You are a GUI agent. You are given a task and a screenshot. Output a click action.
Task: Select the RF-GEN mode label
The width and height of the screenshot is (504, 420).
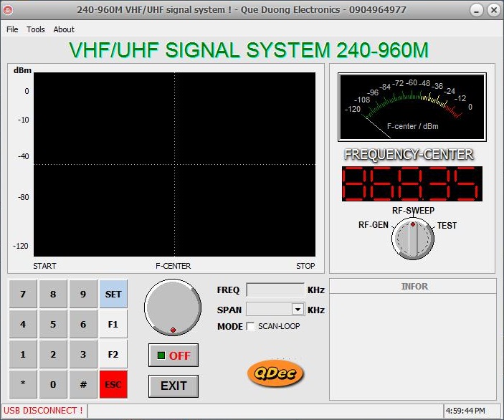tap(374, 225)
